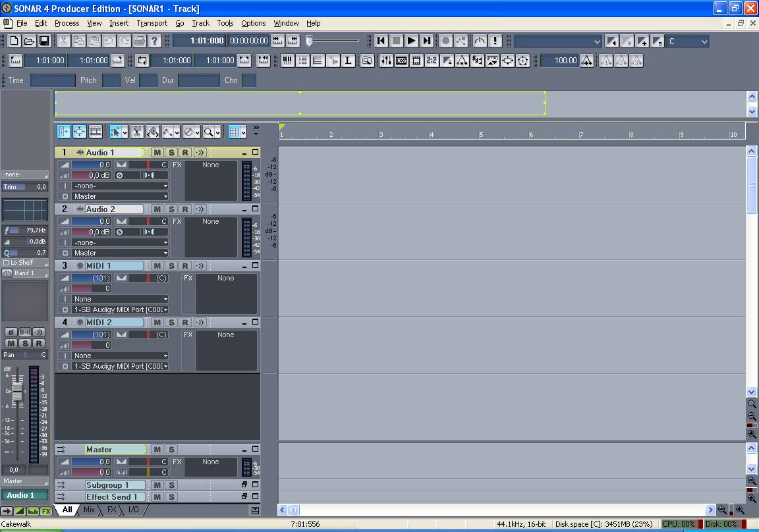The height and width of the screenshot is (532, 759).
Task: Mute the Audio 1 track
Action: pos(157,152)
